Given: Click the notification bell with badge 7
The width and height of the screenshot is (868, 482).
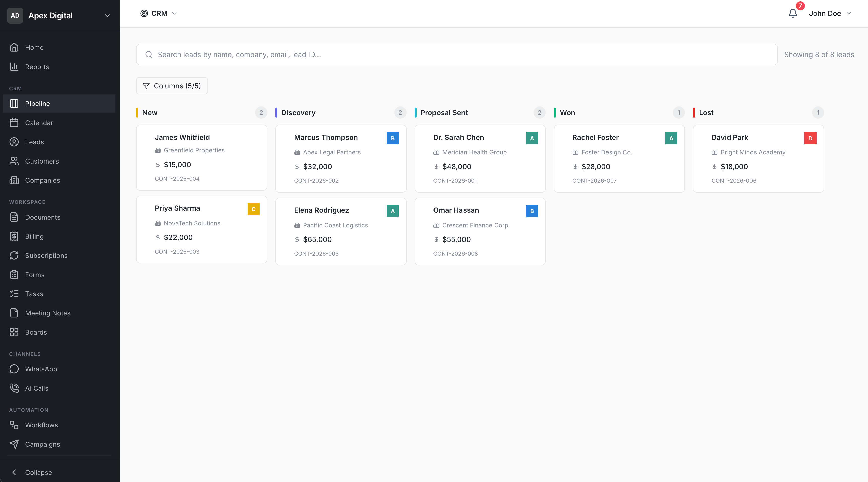Looking at the screenshot, I should click(x=793, y=13).
